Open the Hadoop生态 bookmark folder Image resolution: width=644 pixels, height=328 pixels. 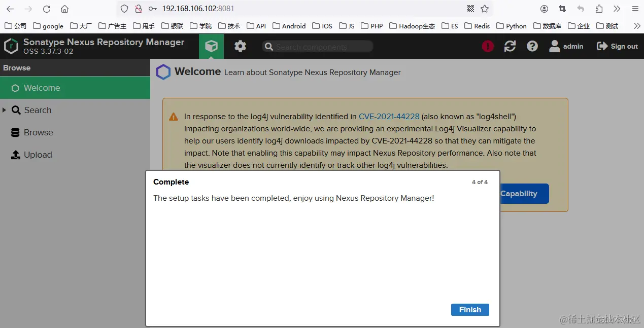[x=412, y=26]
